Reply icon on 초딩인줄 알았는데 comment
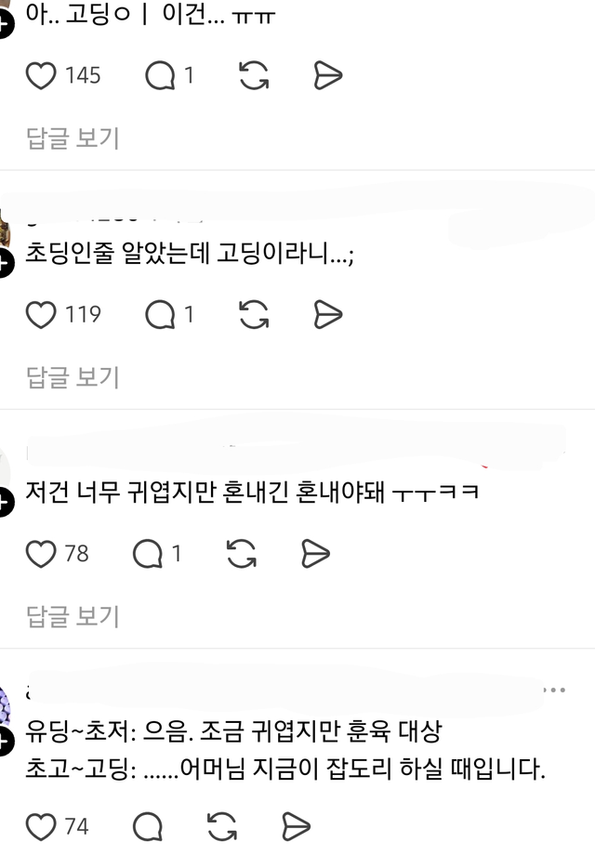595x868 pixels. tap(160, 315)
